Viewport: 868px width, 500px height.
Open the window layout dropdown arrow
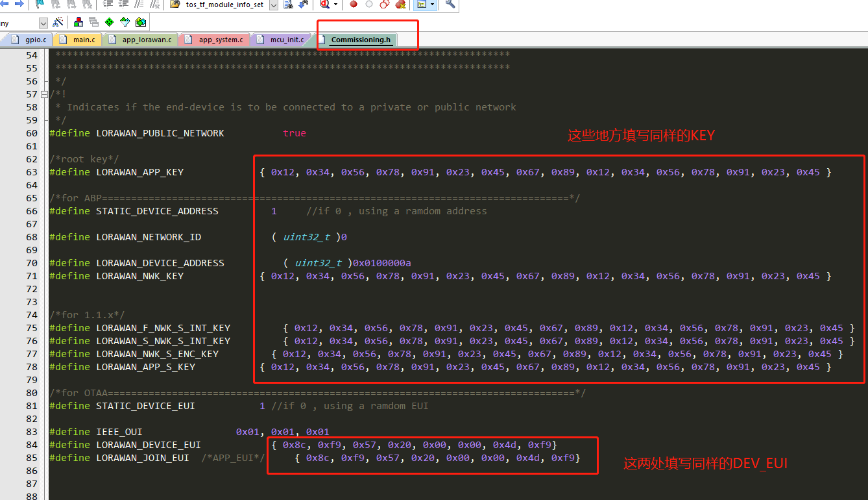pos(432,5)
